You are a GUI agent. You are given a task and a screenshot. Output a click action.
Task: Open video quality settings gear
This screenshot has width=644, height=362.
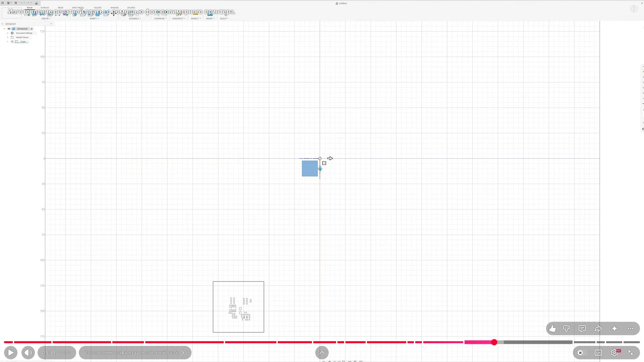(x=615, y=353)
